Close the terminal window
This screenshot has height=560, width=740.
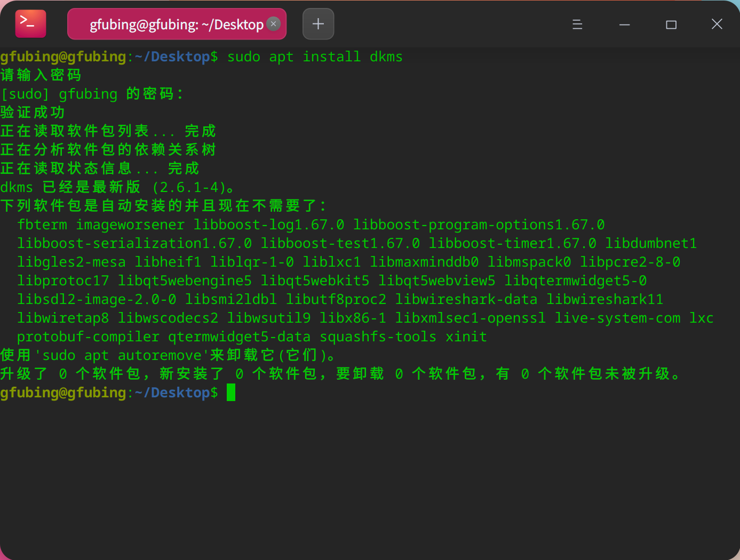point(717,24)
